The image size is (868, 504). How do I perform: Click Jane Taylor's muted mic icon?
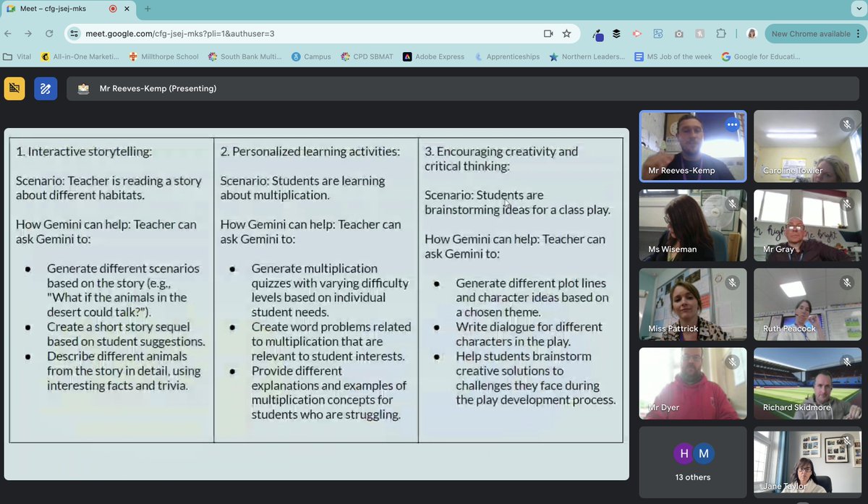846,440
